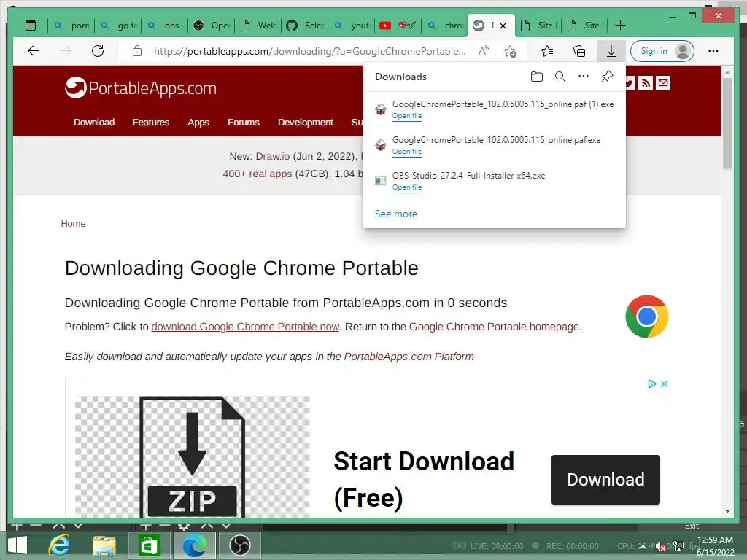Open the Collections icon
747x560 pixels.
(x=579, y=51)
